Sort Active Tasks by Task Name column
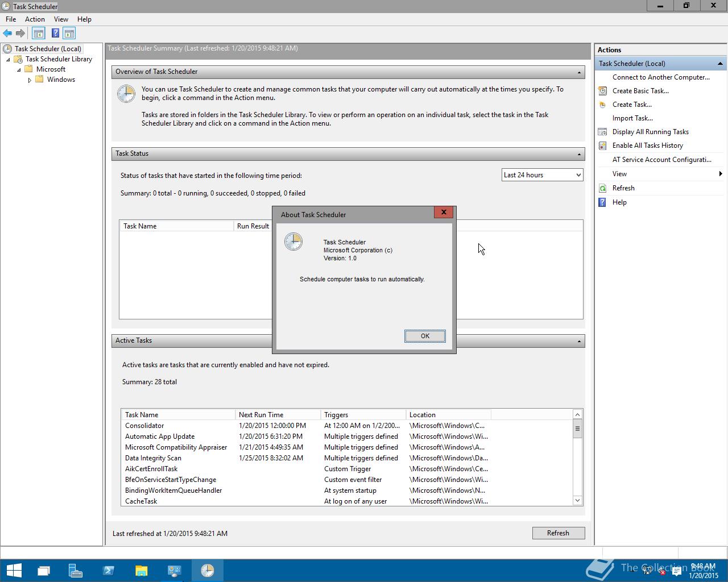 pyautogui.click(x=178, y=415)
